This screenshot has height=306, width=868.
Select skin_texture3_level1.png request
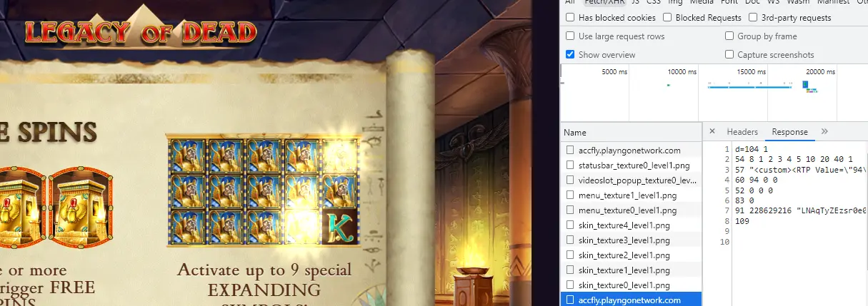click(632, 240)
